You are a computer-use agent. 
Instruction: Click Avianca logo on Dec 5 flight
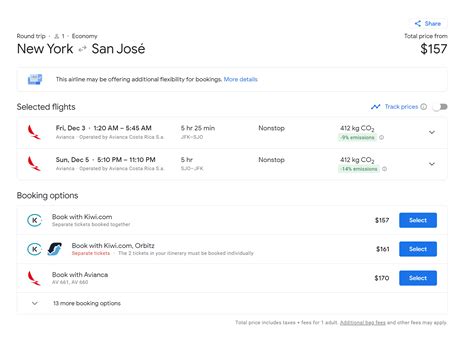(34, 164)
